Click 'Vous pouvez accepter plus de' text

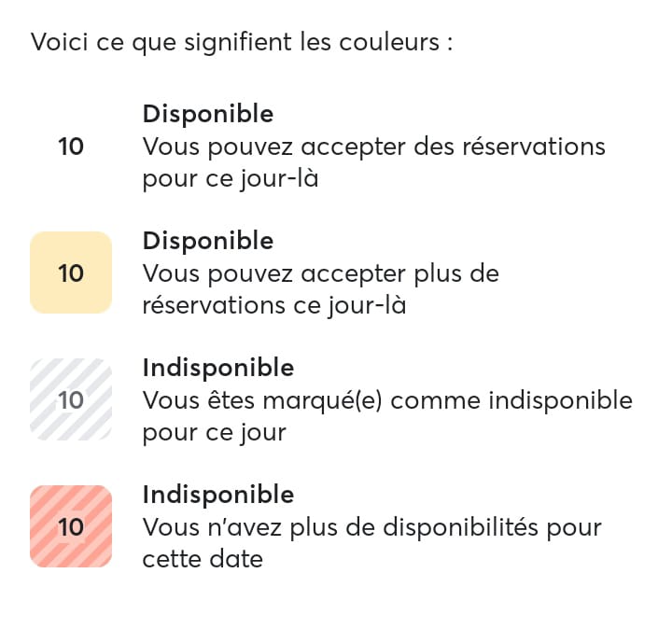321,274
